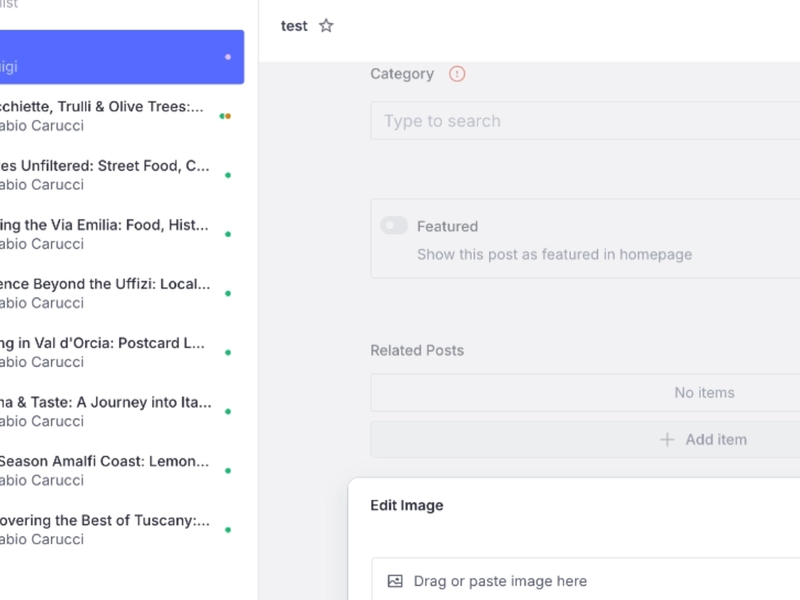Enable the Featured toggle switch
The image size is (800, 600).
tap(394, 226)
